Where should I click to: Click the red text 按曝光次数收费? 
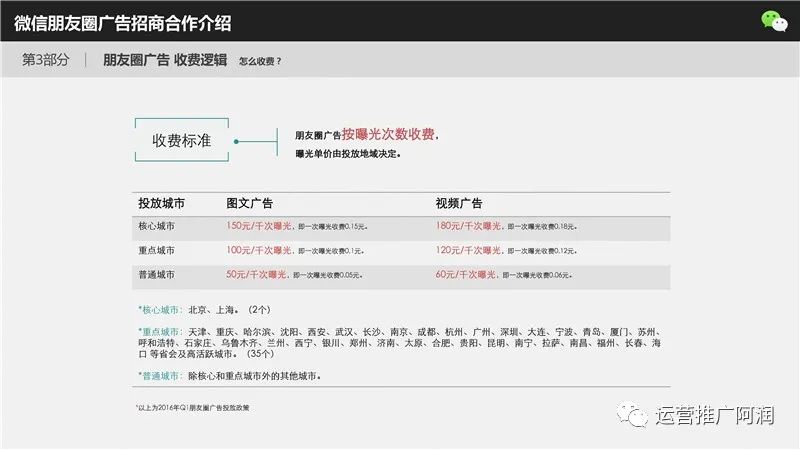[388, 134]
